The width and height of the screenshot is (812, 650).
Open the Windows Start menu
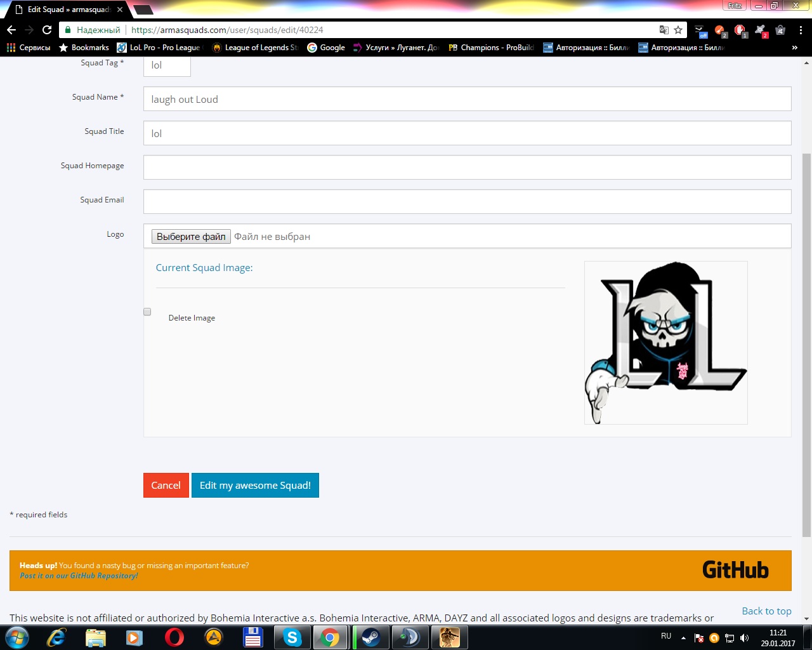coord(17,637)
